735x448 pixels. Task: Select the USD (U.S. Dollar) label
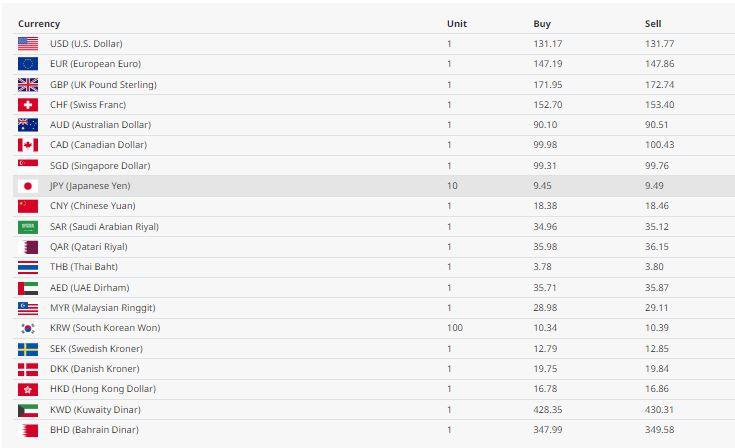(x=87, y=44)
